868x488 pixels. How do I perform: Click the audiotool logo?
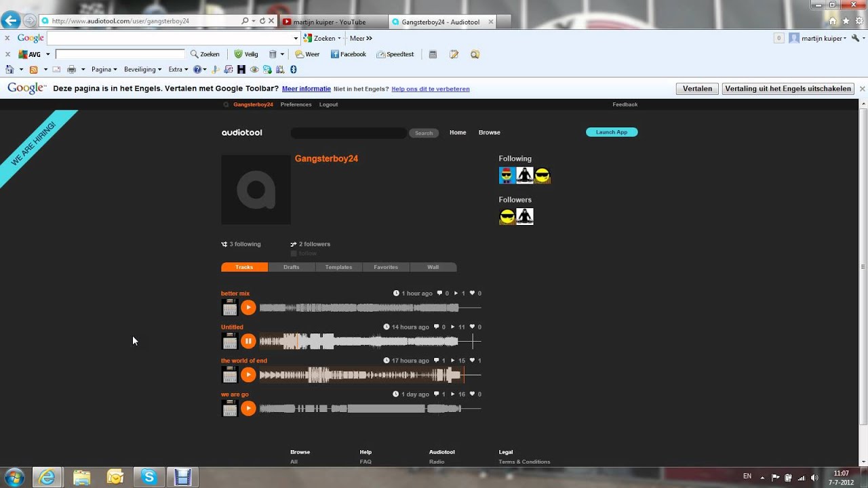(241, 132)
